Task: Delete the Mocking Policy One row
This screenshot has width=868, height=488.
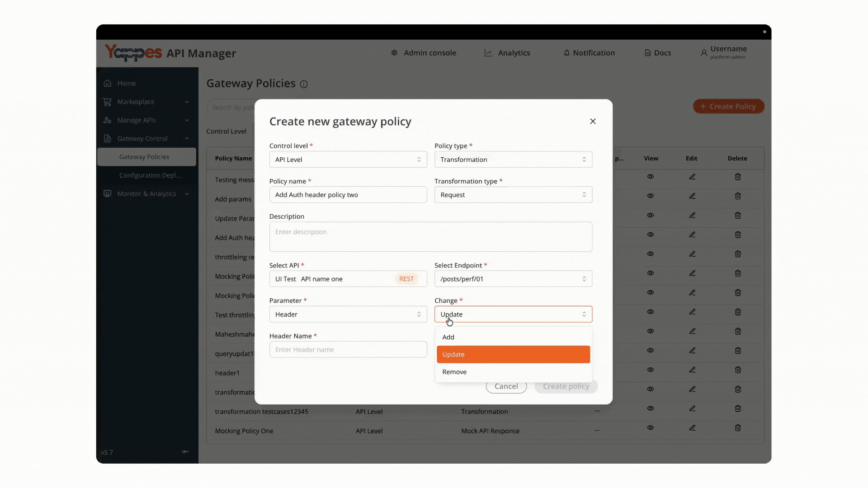Action: click(738, 428)
